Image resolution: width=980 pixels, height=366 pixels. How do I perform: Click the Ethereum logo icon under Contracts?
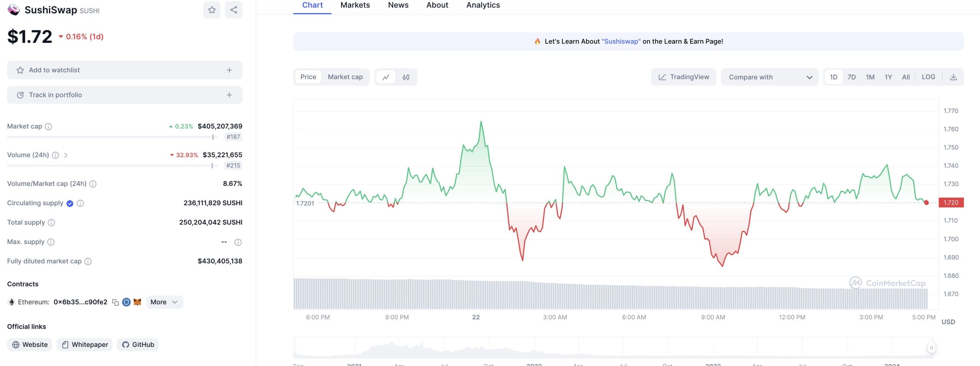pos(11,302)
